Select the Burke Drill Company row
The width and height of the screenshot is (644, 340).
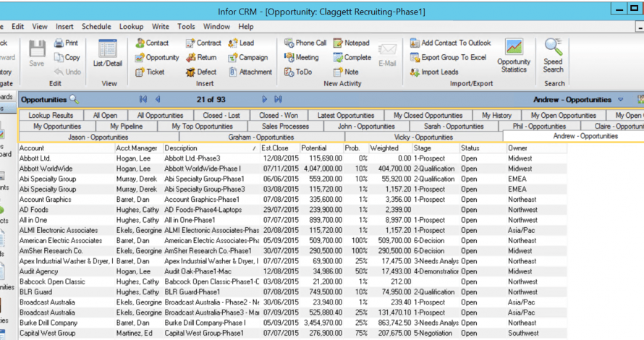click(292, 323)
